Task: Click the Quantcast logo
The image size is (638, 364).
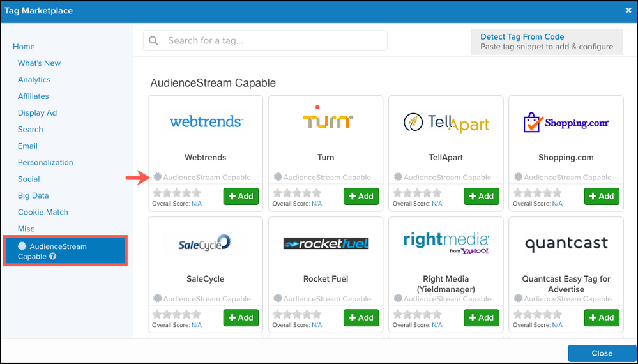Action: (x=566, y=243)
